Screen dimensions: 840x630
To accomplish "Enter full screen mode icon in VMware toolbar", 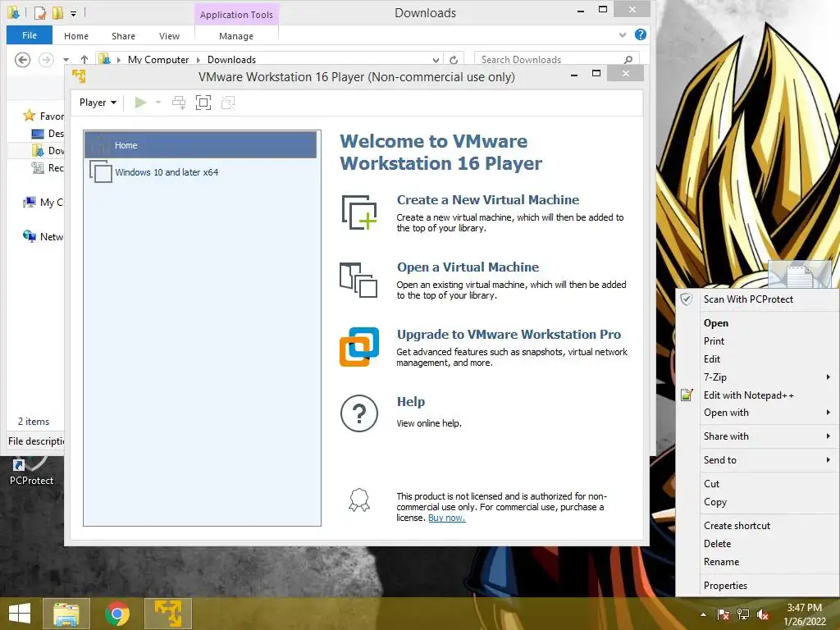I will click(x=203, y=103).
